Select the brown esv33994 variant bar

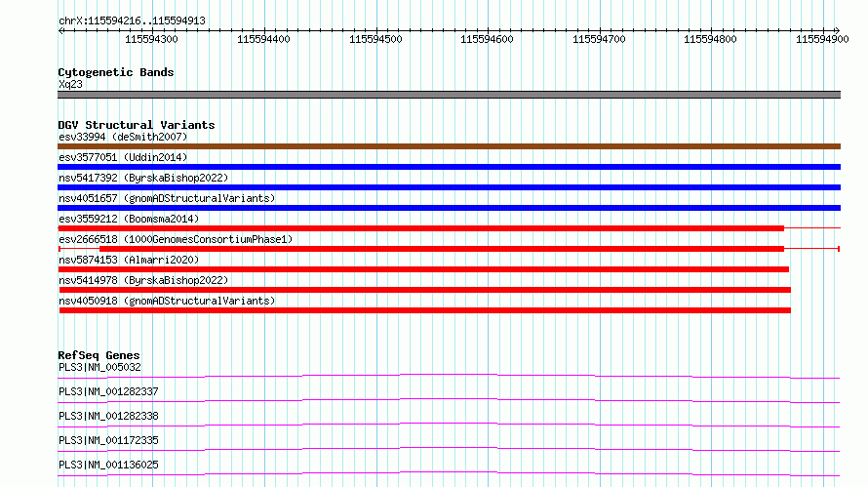[x=449, y=146]
